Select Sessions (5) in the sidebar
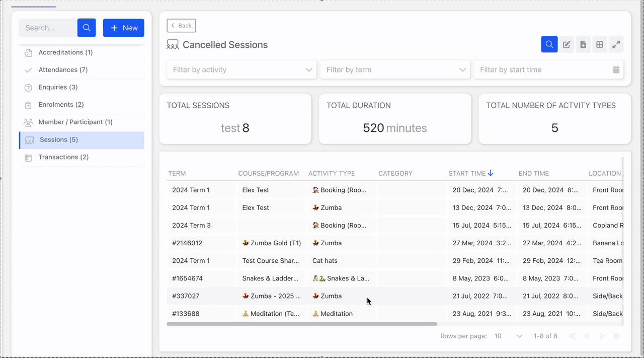This screenshot has width=644, height=358. click(82, 140)
